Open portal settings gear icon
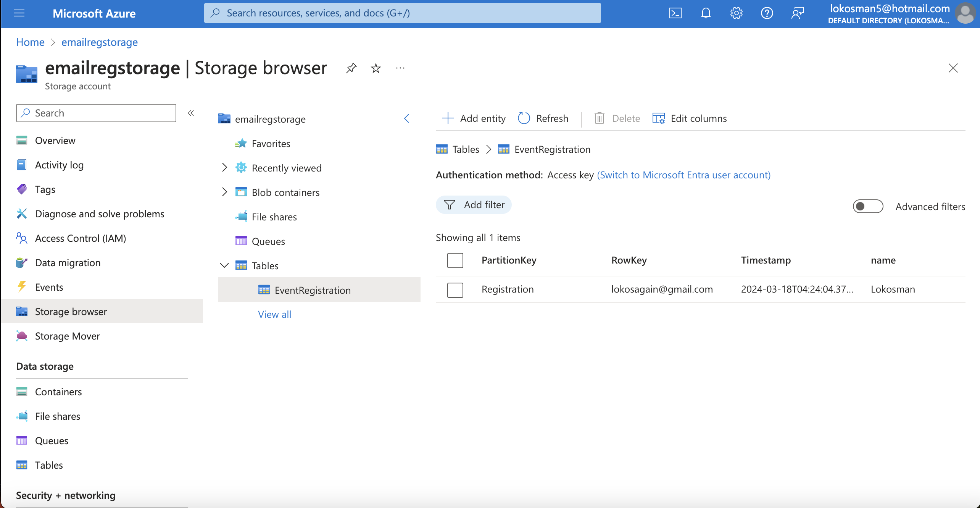Image resolution: width=980 pixels, height=508 pixels. (736, 13)
